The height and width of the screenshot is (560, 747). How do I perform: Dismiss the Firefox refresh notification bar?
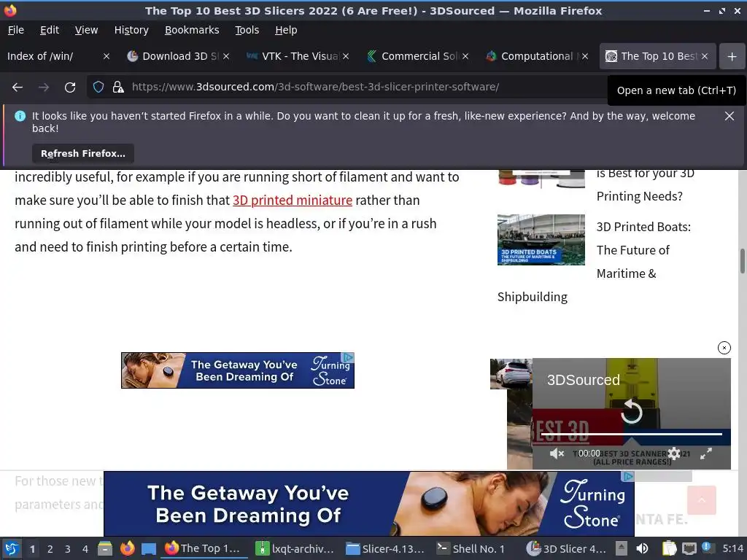point(729,116)
